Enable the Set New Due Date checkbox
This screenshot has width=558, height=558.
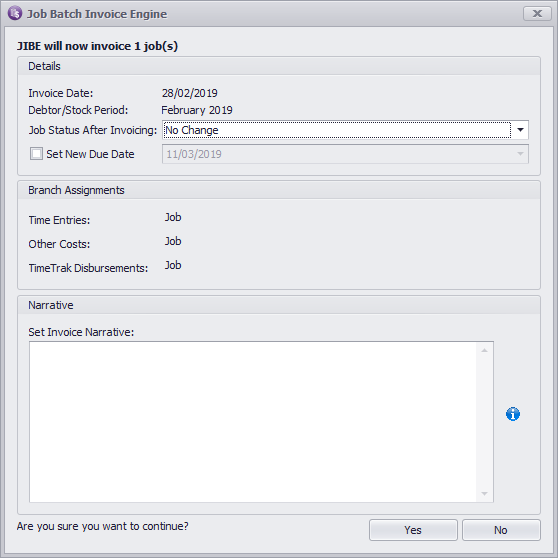[36, 154]
